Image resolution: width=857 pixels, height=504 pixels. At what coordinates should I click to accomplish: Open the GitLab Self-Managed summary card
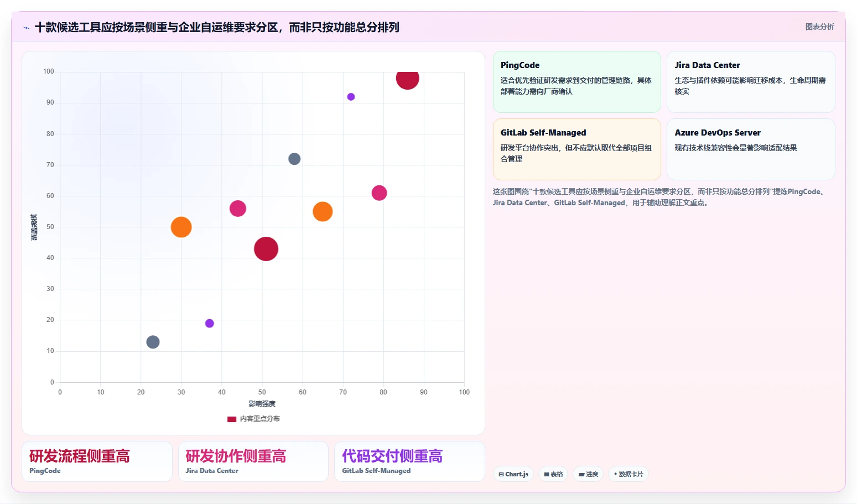(577, 149)
